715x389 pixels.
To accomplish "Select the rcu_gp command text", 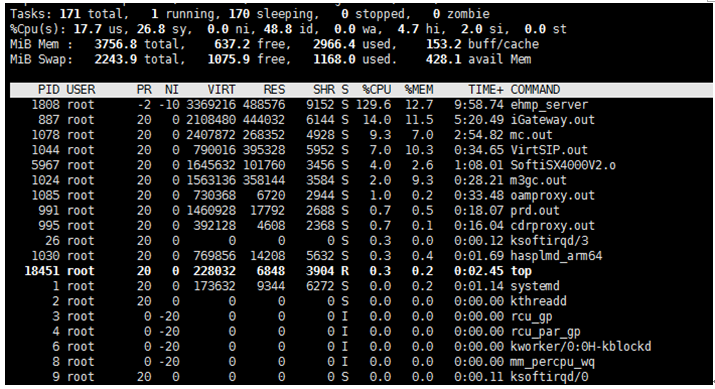I will pos(531,316).
